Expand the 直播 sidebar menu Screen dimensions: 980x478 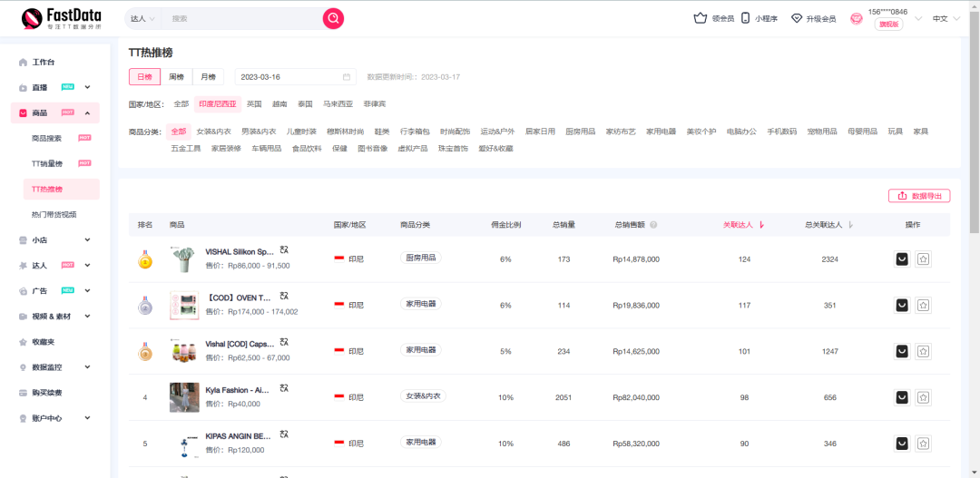(x=87, y=87)
